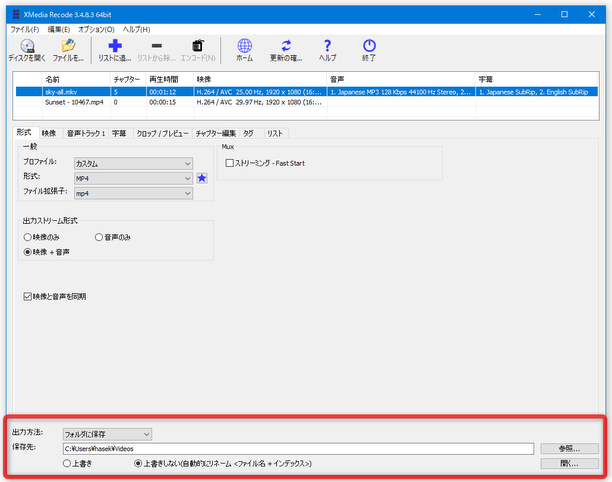Select the 映像のみ radio button
Image resolution: width=612 pixels, height=482 pixels.
click(27, 237)
